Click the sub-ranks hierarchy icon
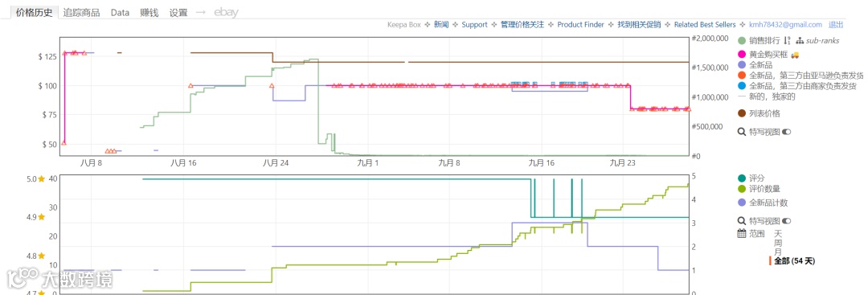 (x=800, y=40)
